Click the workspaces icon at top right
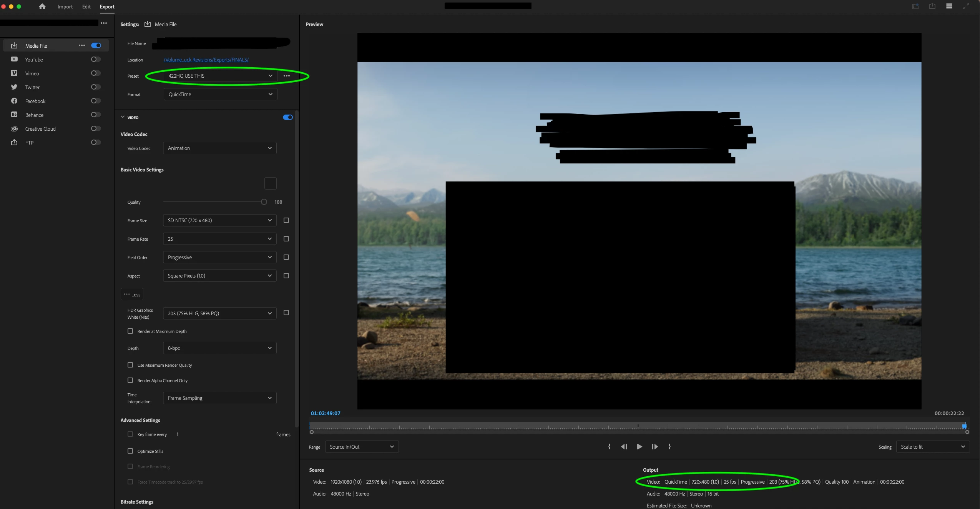Screen dimensions: 980x509 pos(949,6)
